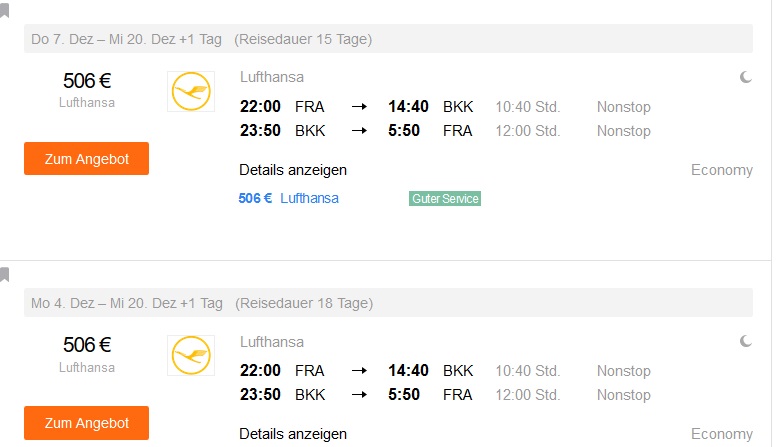Screen dimensions: 778x447
Task: Open the blue 506 € Lufthansa link
Action: point(289,198)
